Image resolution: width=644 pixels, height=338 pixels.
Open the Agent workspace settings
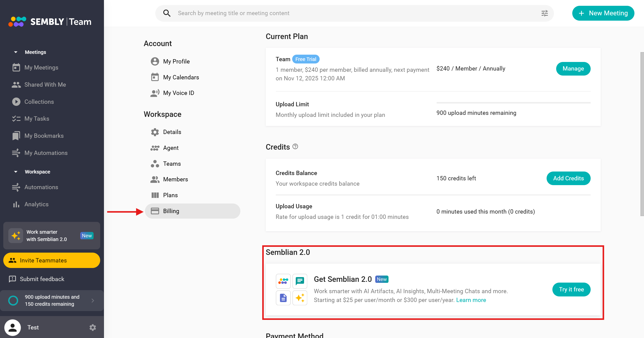pos(171,148)
